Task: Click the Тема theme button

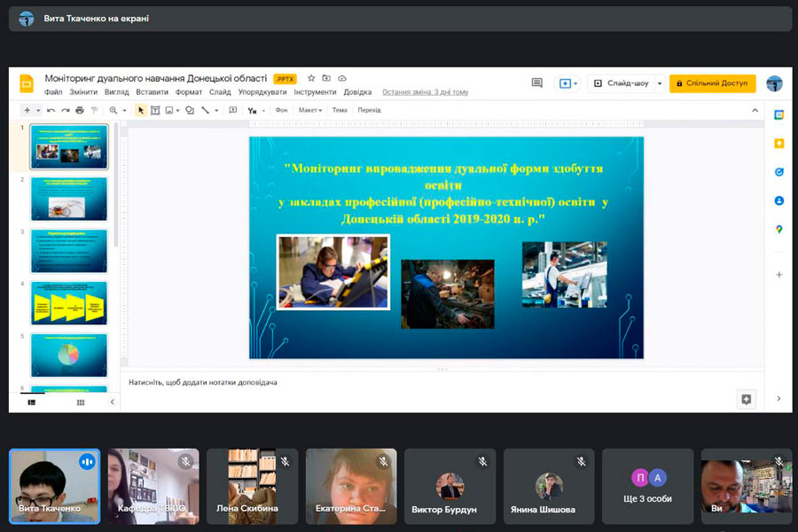Action: click(340, 110)
